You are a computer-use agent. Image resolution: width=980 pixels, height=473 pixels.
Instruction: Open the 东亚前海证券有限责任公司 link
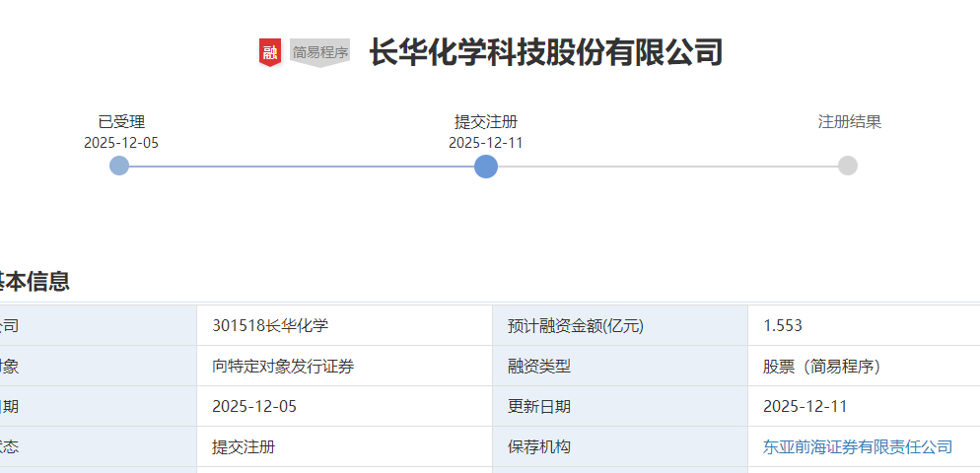click(x=858, y=446)
